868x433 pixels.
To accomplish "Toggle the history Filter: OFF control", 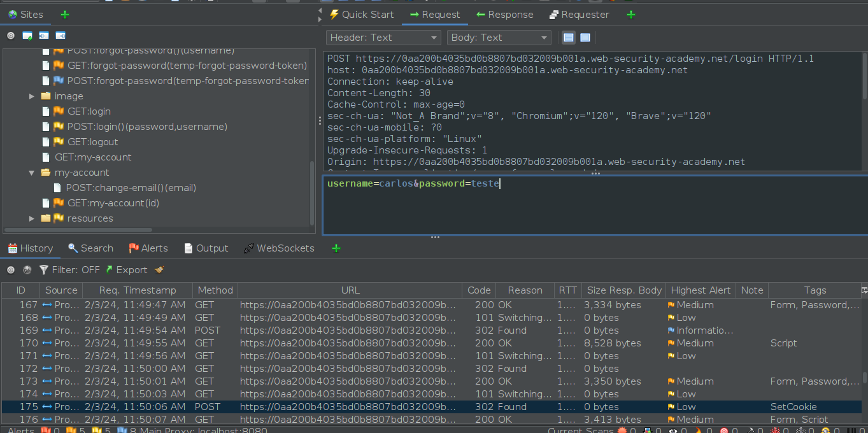I will pyautogui.click(x=69, y=270).
